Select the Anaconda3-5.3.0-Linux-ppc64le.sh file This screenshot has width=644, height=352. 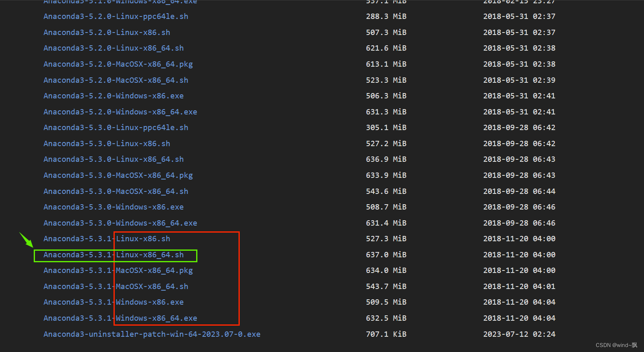click(x=116, y=127)
